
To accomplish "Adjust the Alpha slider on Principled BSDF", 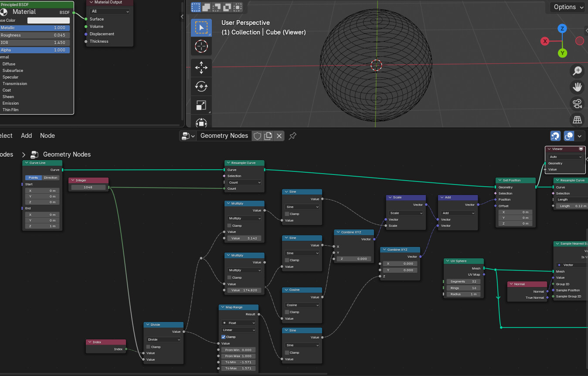I will (34, 50).
